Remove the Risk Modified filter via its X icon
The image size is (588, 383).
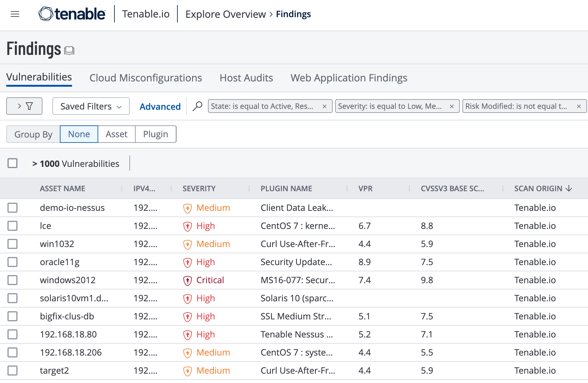579,106
